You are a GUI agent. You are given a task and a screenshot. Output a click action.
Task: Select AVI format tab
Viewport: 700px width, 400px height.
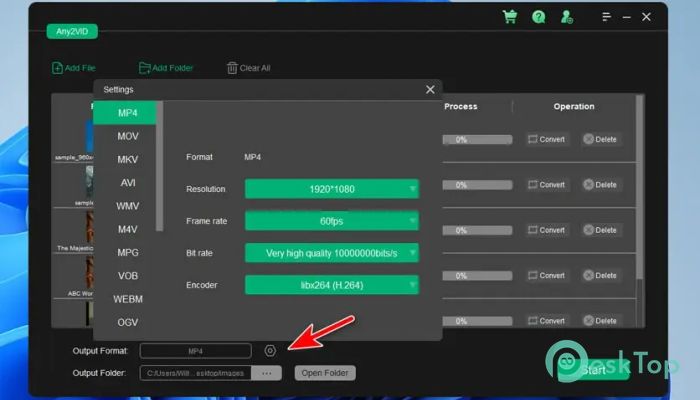coord(128,183)
